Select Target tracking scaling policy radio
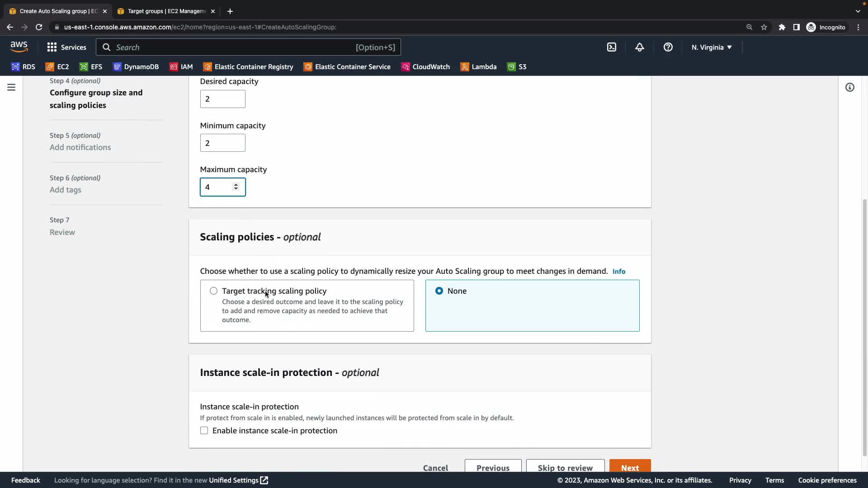The image size is (868, 488). [213, 291]
